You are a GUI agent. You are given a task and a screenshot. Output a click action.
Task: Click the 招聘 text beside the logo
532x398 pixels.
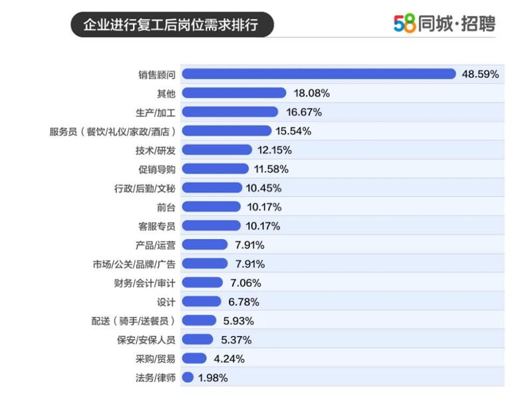tap(477, 24)
